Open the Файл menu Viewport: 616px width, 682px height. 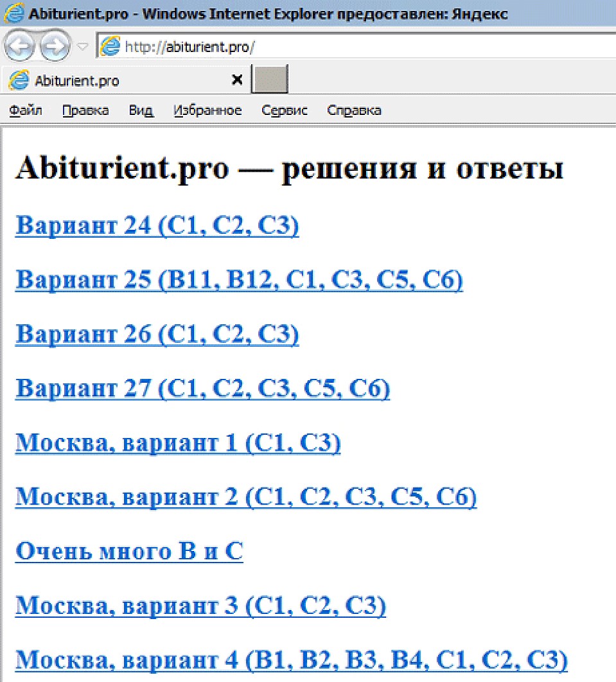(x=26, y=110)
